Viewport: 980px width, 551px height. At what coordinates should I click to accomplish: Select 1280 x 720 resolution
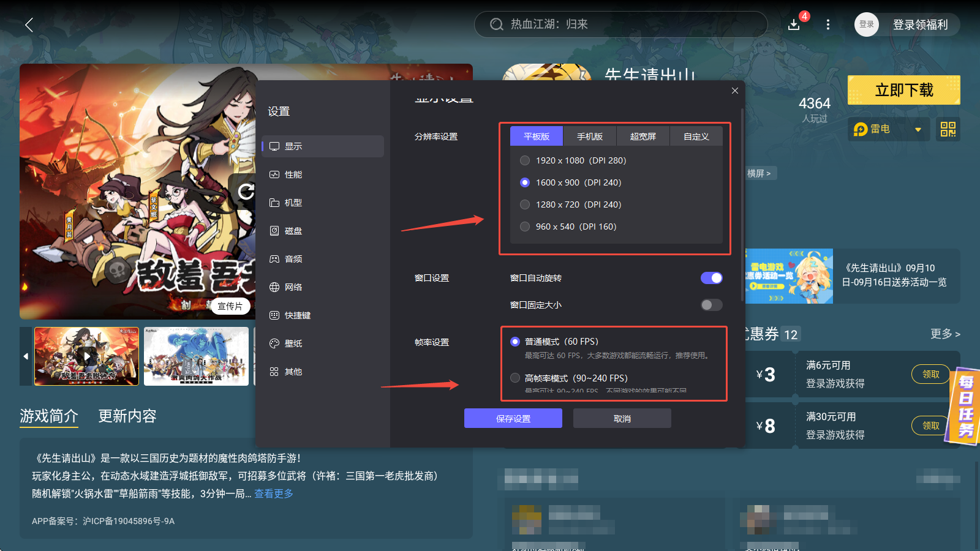(525, 204)
